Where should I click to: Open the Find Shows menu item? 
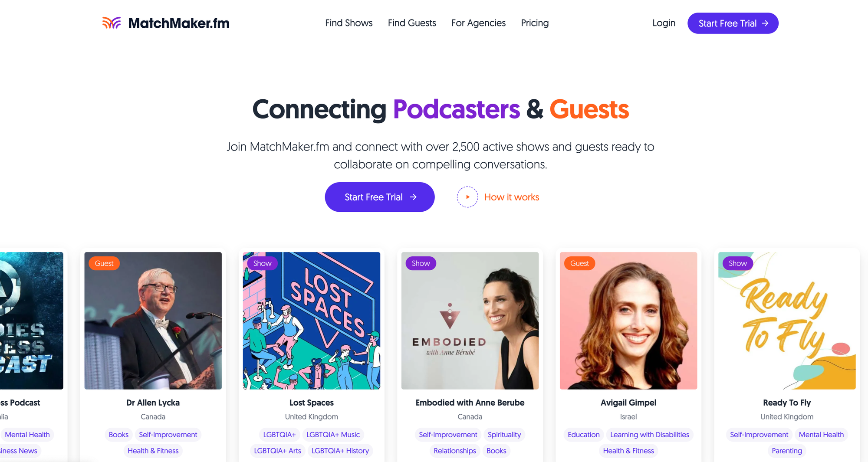[349, 23]
